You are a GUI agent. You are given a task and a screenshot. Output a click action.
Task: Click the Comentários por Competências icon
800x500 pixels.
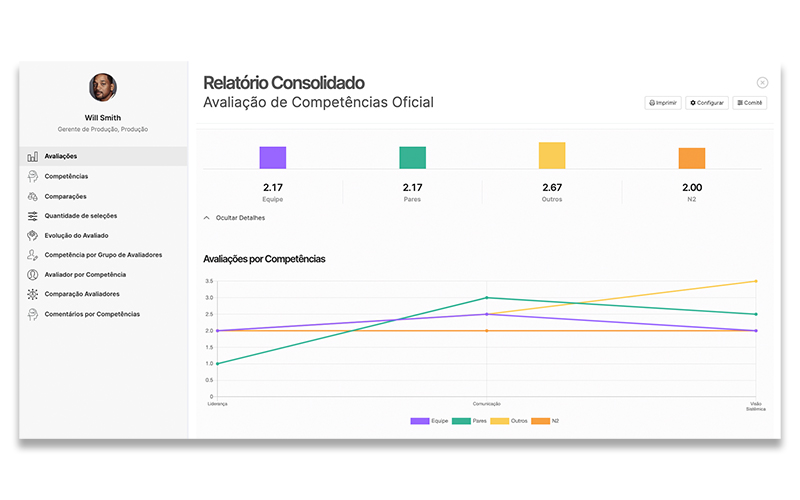click(33, 314)
